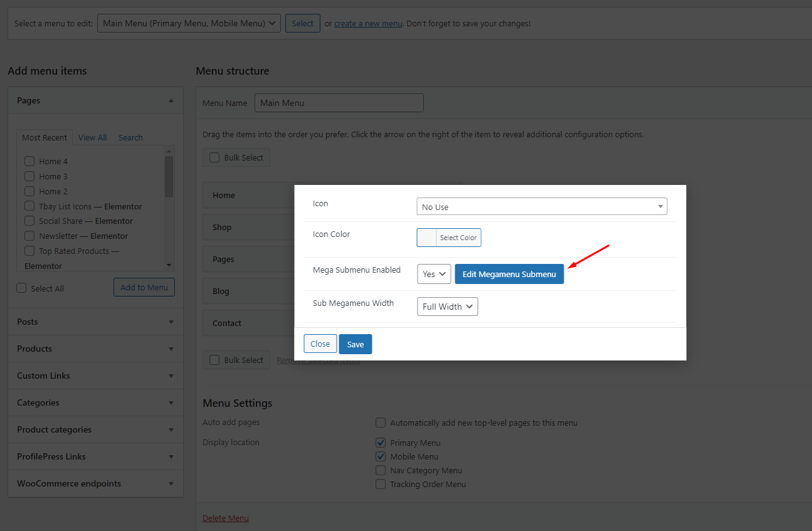Enable the Nav Category Menu checkbox
812x531 pixels.
point(381,470)
